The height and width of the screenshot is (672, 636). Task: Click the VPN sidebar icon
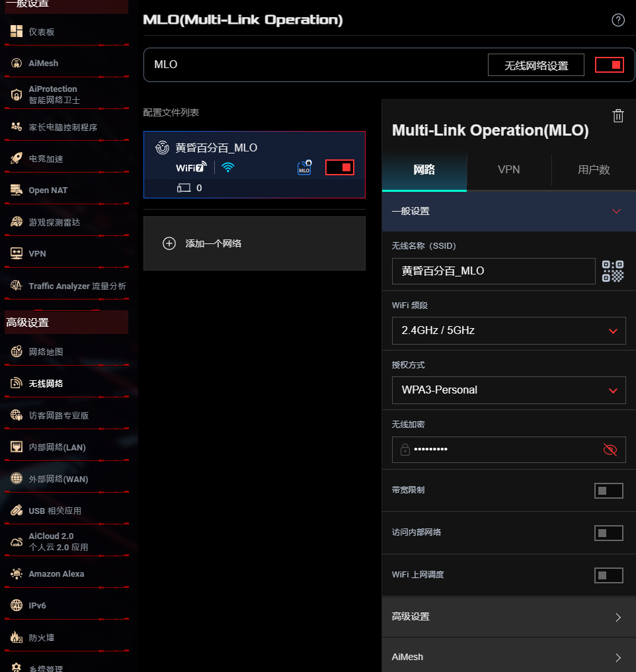point(17,253)
